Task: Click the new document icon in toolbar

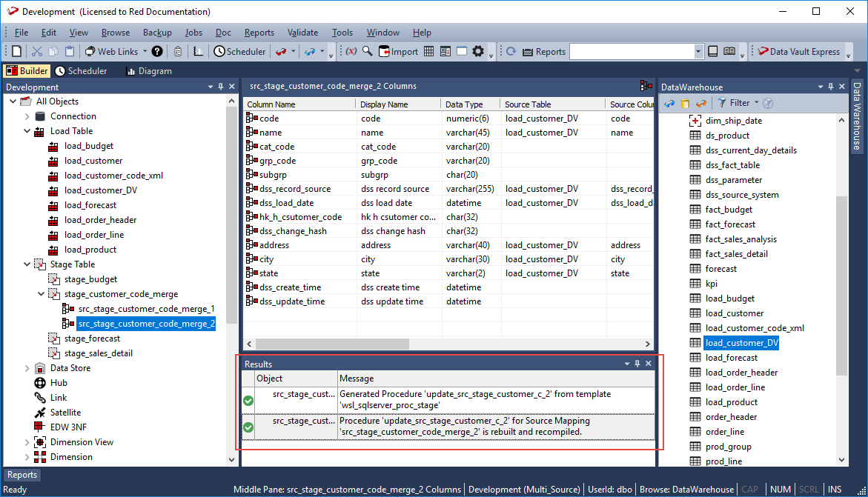Action: (17, 52)
